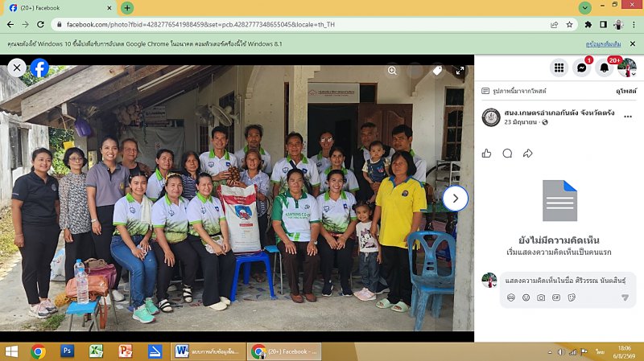The image size is (644, 361).
Task: Open Facebook notifications bell
Action: coord(605,68)
